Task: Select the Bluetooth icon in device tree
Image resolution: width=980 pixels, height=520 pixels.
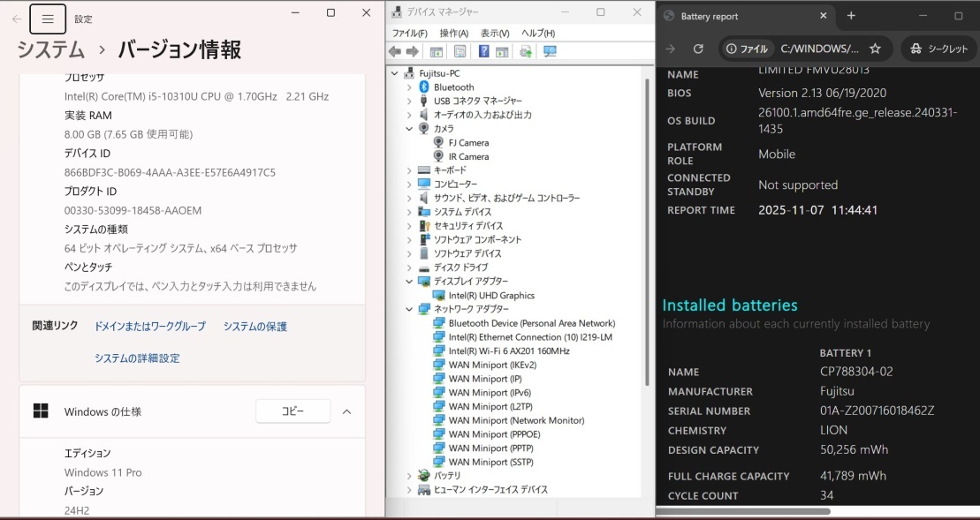Action: 424,87
